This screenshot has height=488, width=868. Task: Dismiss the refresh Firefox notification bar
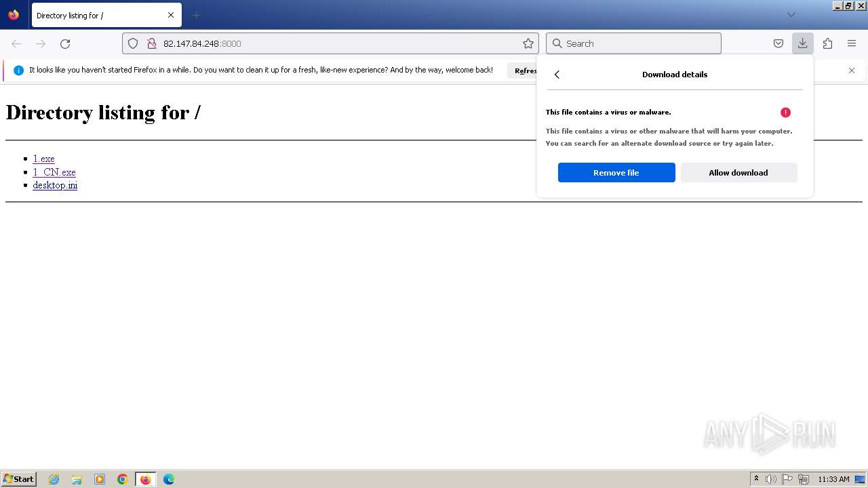point(852,70)
